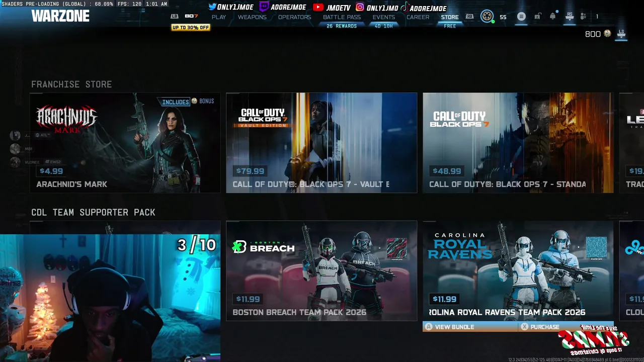The image size is (644, 362).
Task: Click 'ARACHNID'S MARK' bundle title
Action: click(x=72, y=185)
